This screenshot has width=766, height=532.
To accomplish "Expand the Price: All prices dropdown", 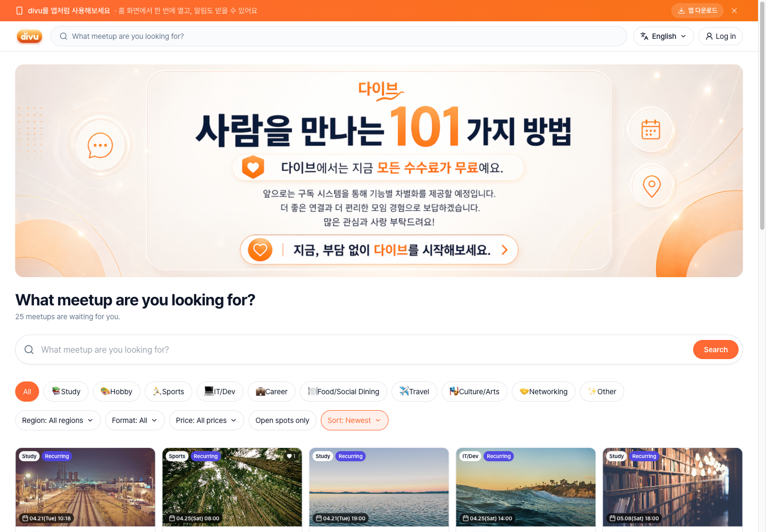I will click(x=206, y=420).
